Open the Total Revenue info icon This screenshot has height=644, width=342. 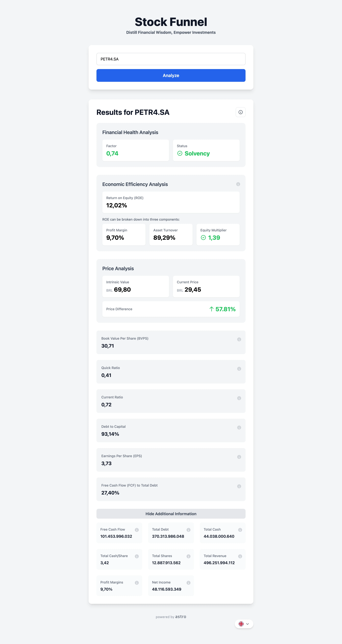pos(240,556)
